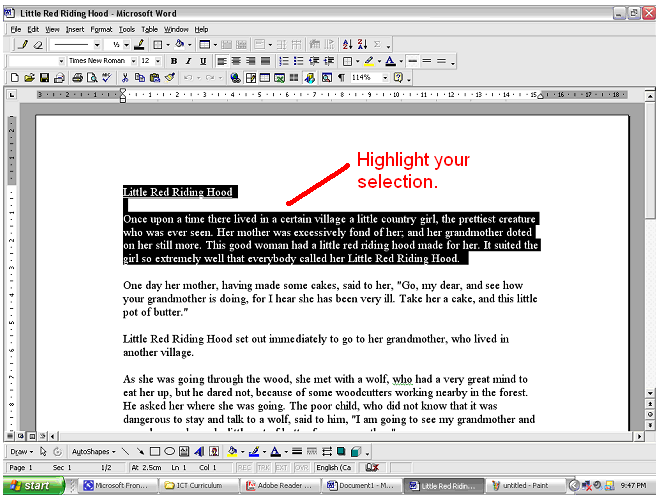Open the Insert menu

tap(75, 29)
